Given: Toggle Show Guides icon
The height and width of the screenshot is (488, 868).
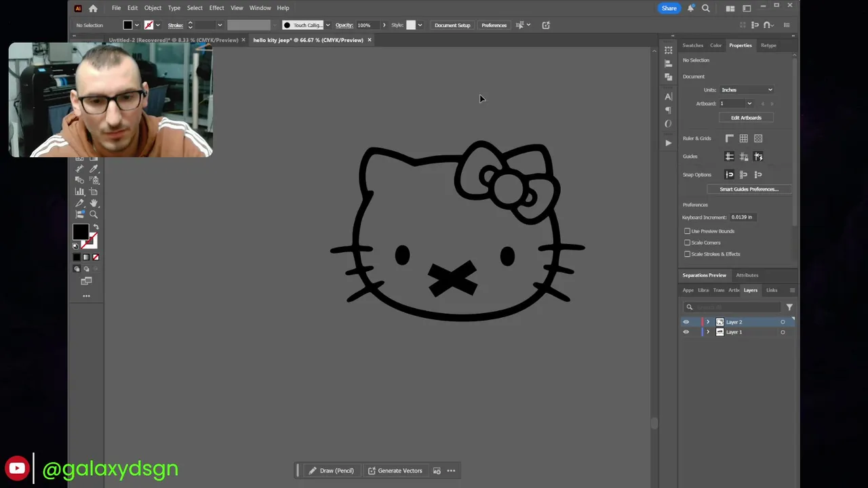Looking at the screenshot, I should point(730,157).
